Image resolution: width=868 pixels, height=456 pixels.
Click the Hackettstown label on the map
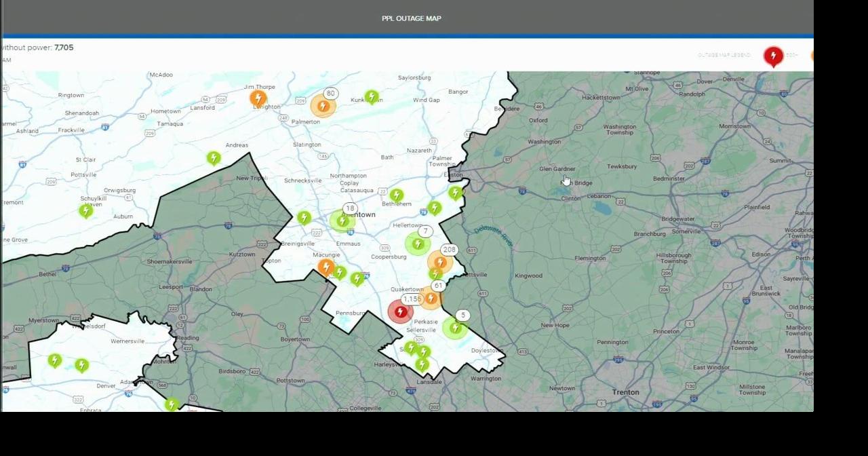point(601,98)
